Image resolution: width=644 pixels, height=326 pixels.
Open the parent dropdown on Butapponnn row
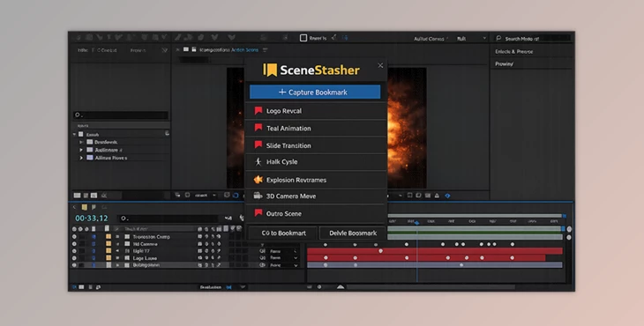[x=284, y=265]
